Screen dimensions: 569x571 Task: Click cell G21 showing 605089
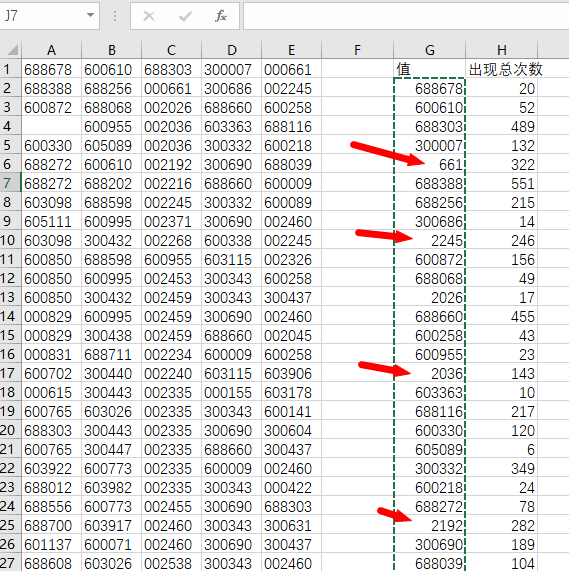(x=430, y=449)
